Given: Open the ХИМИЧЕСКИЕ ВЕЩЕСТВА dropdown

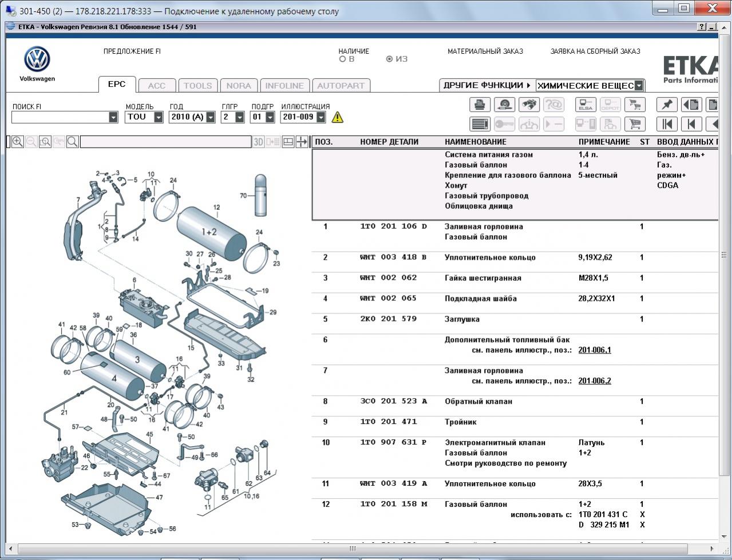Looking at the screenshot, I should point(639,86).
